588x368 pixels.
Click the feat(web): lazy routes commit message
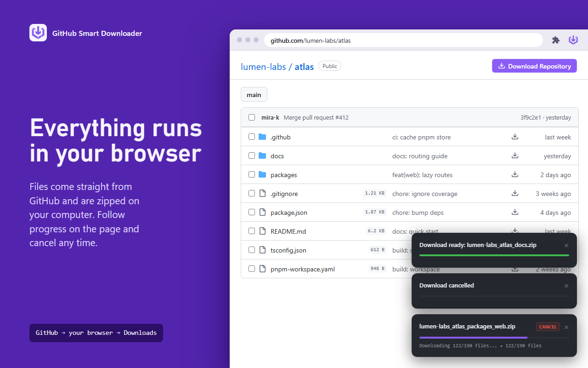tap(423, 175)
